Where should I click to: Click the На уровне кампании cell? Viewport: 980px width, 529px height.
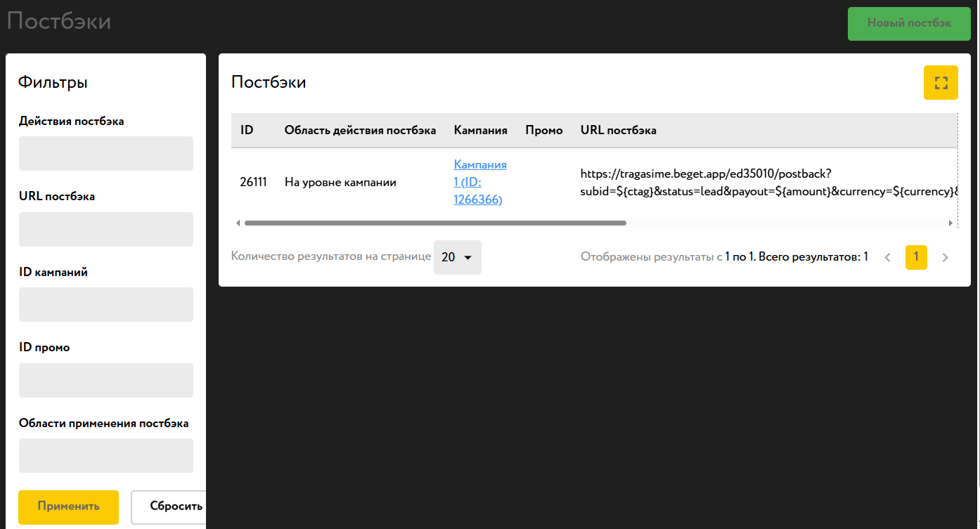tap(340, 182)
